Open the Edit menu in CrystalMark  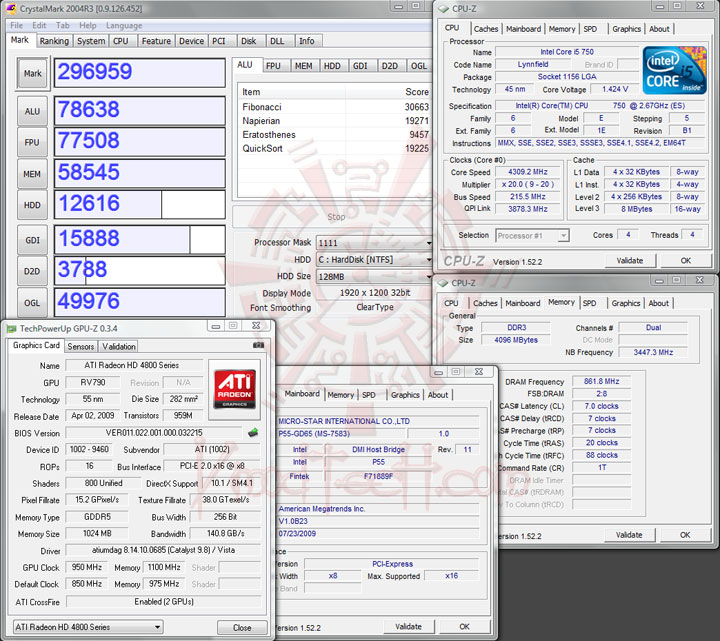(x=39, y=25)
